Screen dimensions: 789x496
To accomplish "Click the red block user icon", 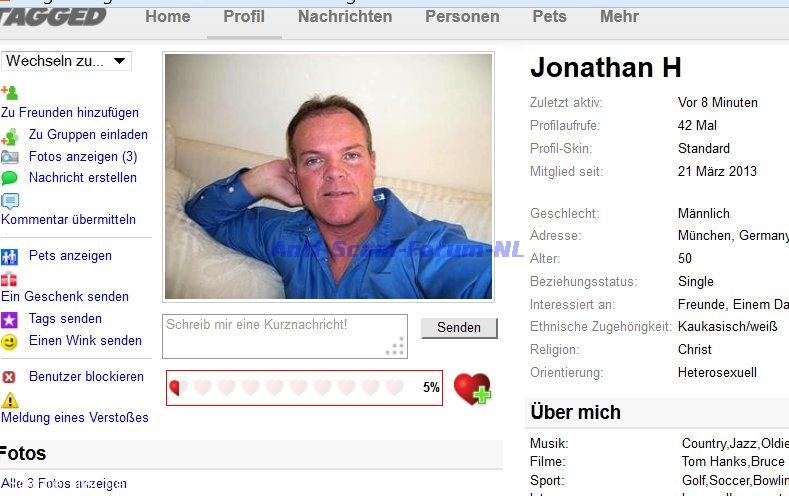I will [x=9, y=377].
